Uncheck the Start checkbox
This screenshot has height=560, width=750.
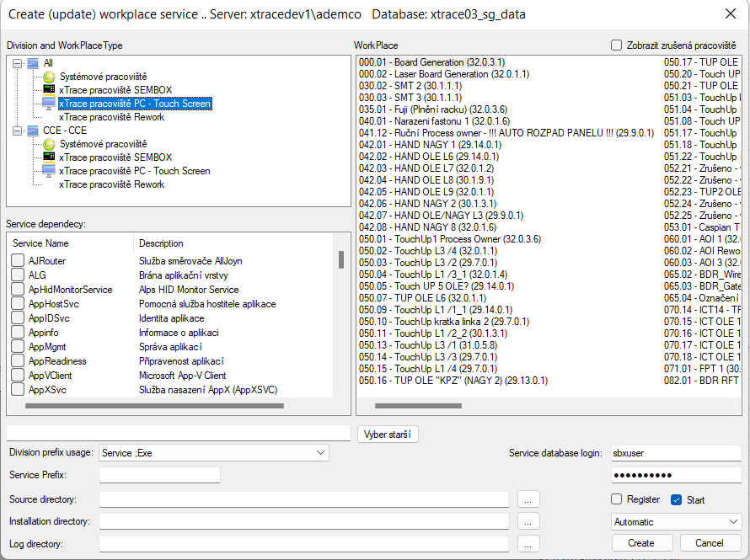click(676, 499)
